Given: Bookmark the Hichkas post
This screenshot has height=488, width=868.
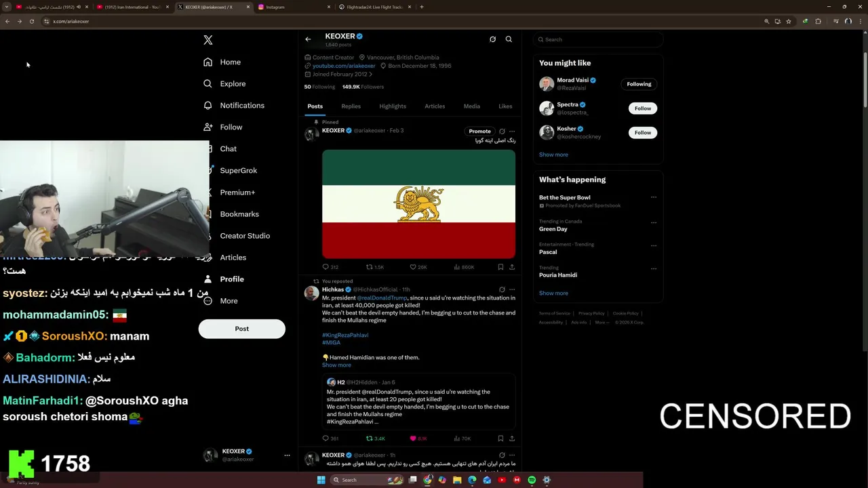Looking at the screenshot, I should pyautogui.click(x=500, y=439).
